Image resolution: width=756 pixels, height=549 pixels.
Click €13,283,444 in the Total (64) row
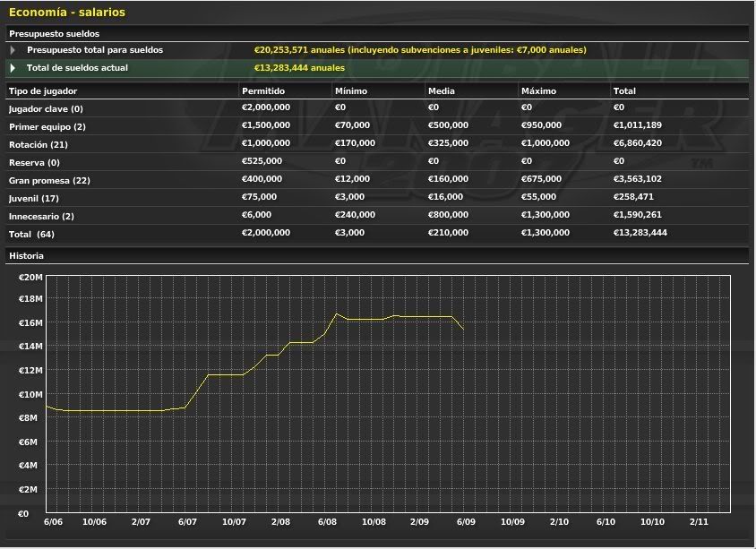(640, 233)
